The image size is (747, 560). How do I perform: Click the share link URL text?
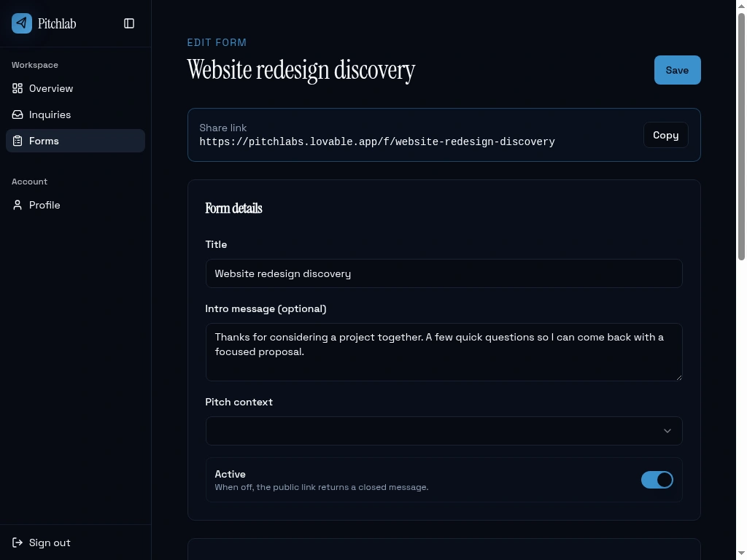[376, 141]
